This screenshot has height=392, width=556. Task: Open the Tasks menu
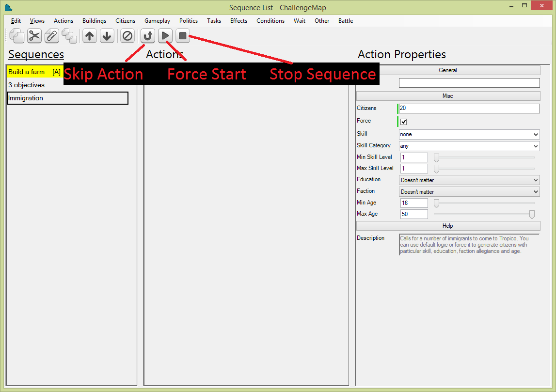pos(214,20)
